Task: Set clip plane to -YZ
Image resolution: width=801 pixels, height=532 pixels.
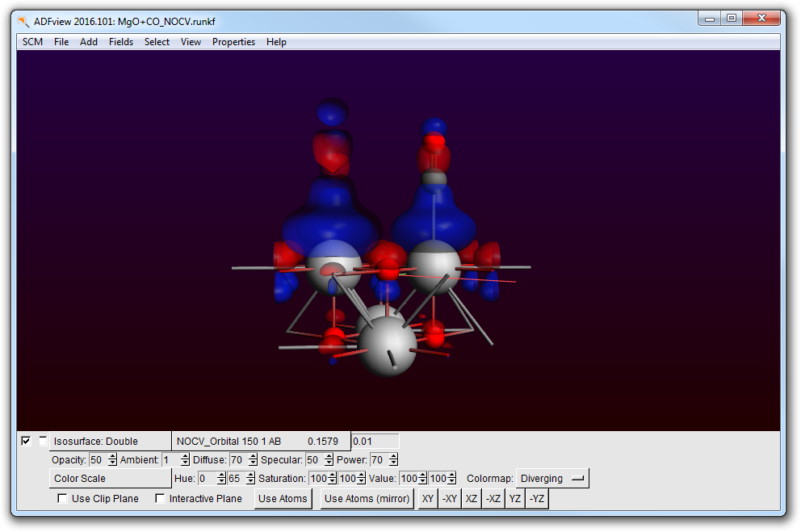Action: tap(536, 499)
